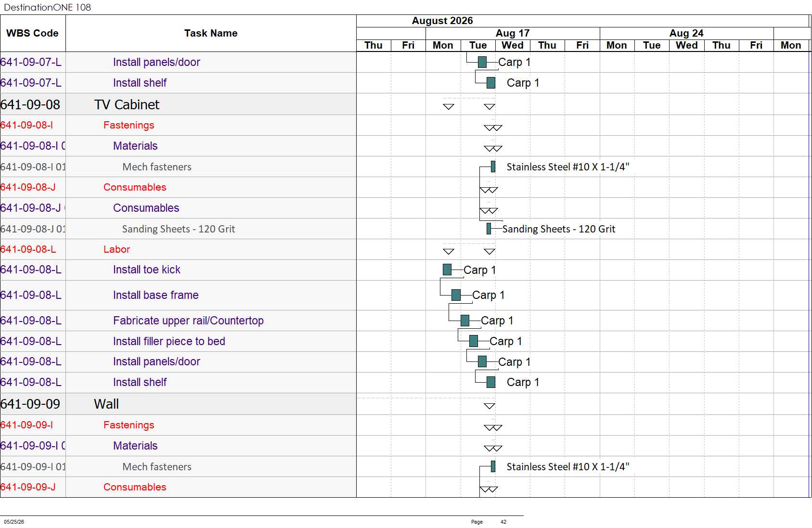812x528 pixels.
Task: Click WBS code 641-09-09-J
Action: point(28,487)
